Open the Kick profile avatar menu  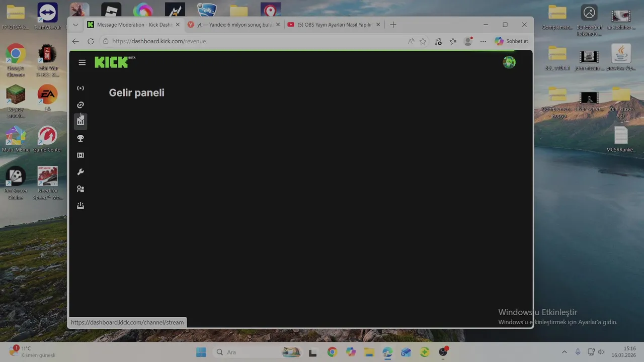coord(509,62)
